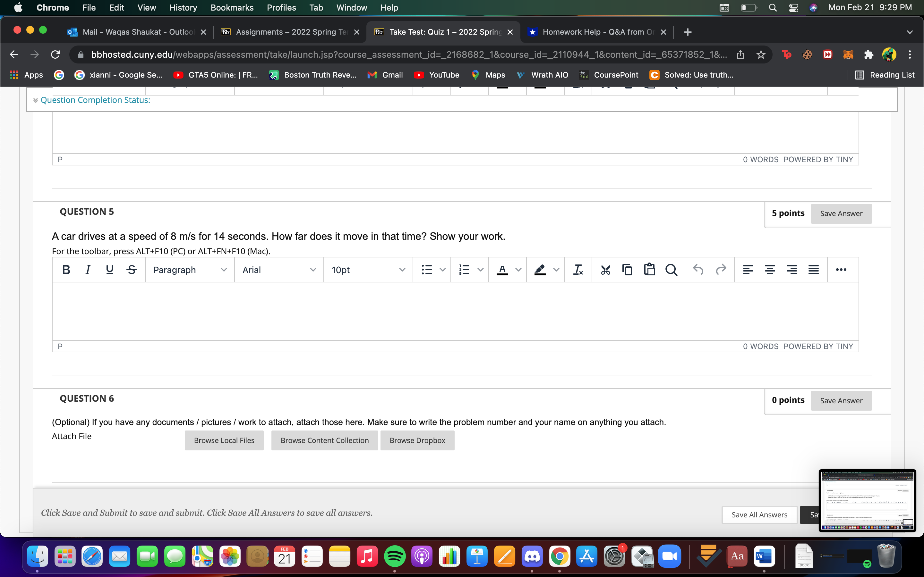Click the undo arrow icon
The height and width of the screenshot is (577, 924).
[x=698, y=270]
